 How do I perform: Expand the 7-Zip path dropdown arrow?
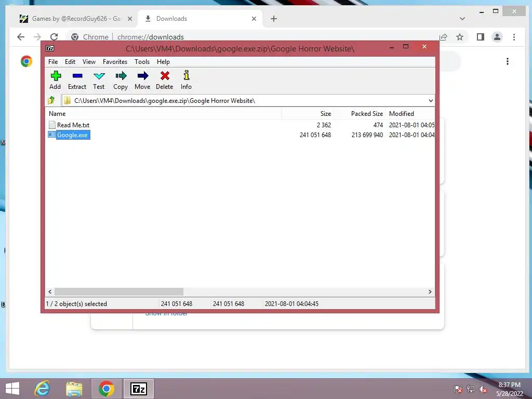tap(431, 100)
